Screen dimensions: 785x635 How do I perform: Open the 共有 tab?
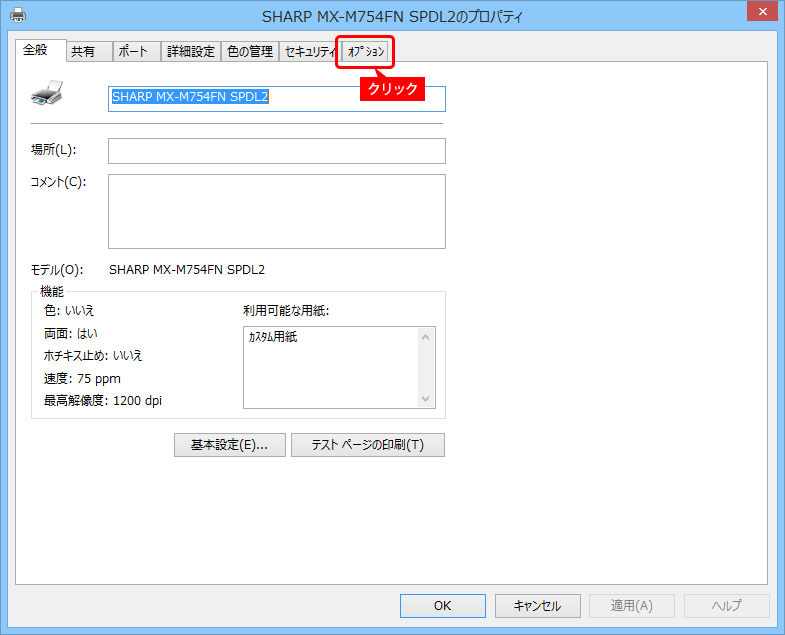point(83,52)
